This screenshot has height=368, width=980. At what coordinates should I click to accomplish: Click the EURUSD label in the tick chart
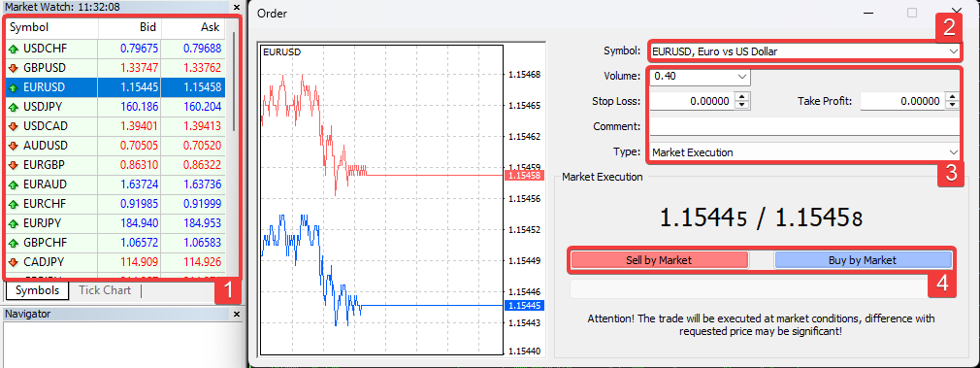tap(282, 52)
